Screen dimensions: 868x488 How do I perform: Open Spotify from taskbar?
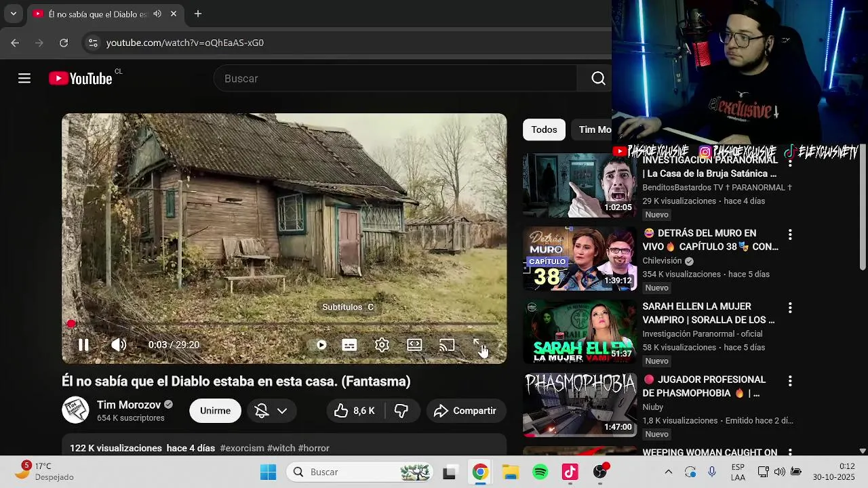[540, 472]
